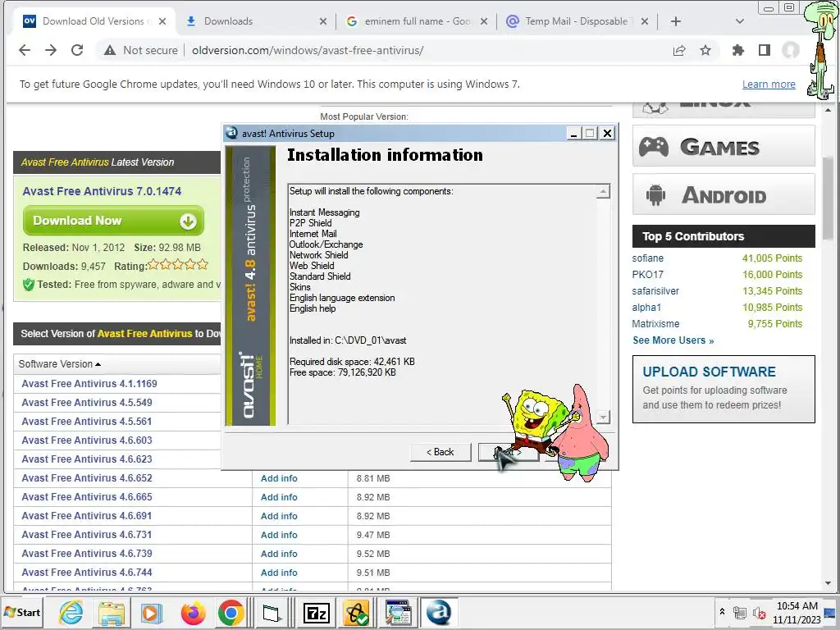Open Avast Free Antivirus 4.6.652 version
Viewport: 840px width, 630px height.
pos(87,478)
